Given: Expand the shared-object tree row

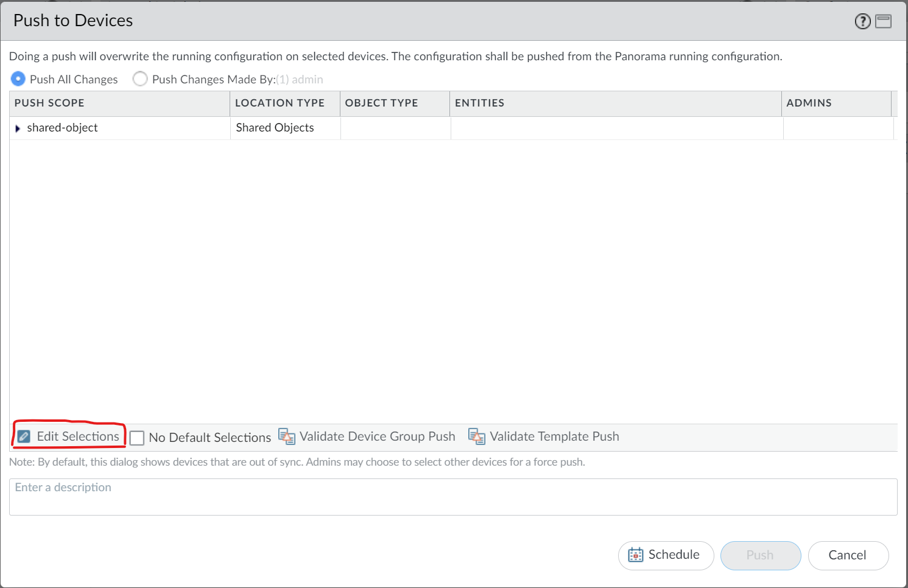Looking at the screenshot, I should click(x=18, y=128).
